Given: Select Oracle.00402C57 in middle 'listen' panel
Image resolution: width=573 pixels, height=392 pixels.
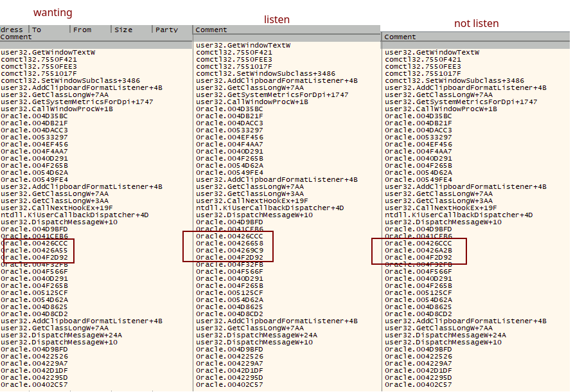Looking at the screenshot, I should click(x=229, y=385).
